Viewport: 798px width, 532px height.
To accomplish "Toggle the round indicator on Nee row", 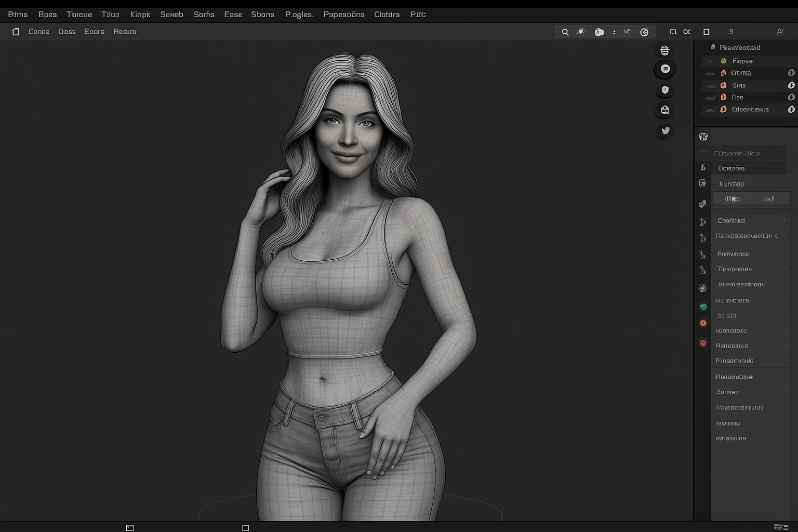I will (x=791, y=97).
